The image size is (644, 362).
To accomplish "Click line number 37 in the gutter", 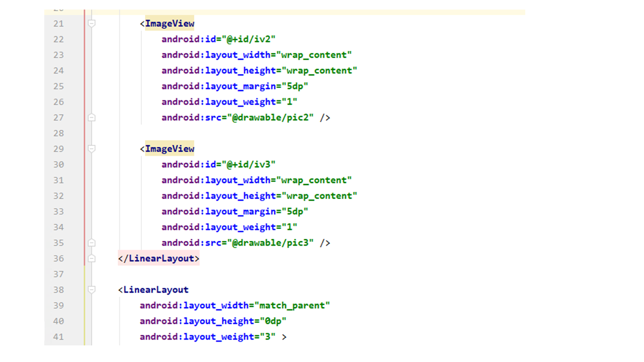I will click(58, 274).
